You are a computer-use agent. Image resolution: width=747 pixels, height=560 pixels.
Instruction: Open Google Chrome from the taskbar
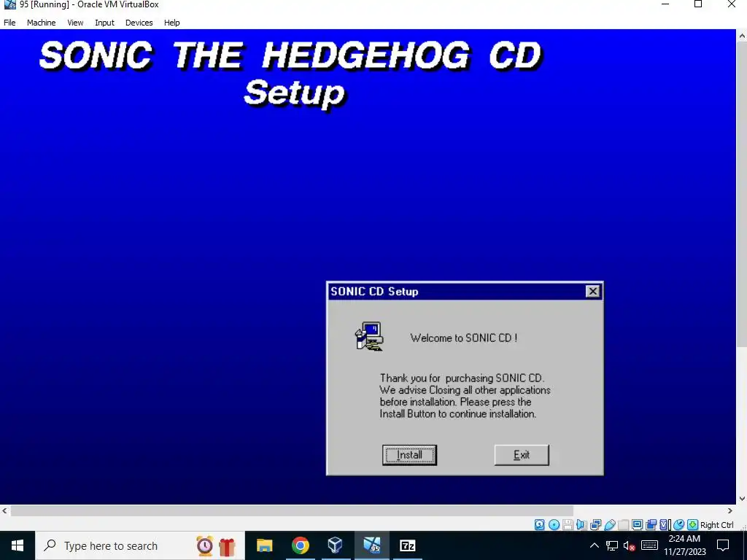(300, 545)
